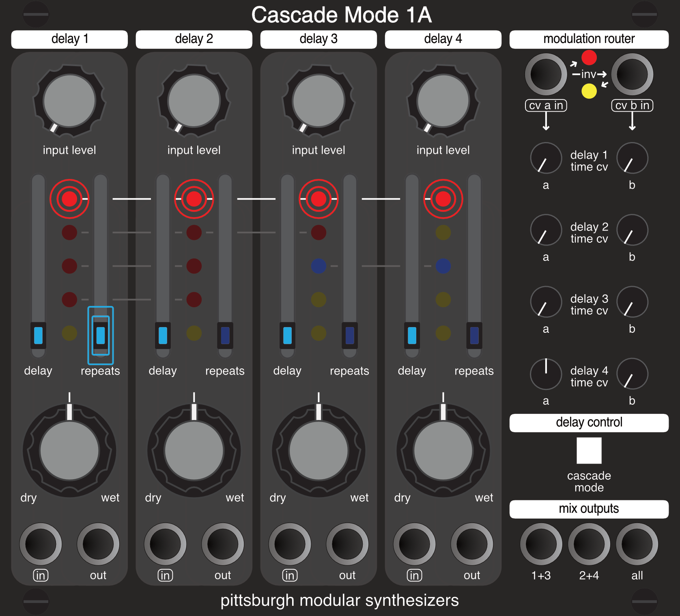This screenshot has width=680, height=616.
Task: Click the delay 1 input level knob
Action: tap(69, 101)
